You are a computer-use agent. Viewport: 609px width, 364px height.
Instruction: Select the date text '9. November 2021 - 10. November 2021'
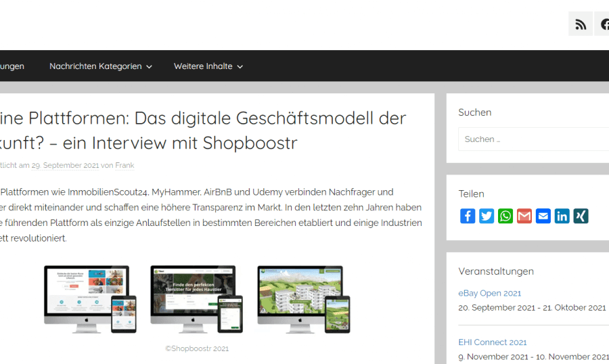click(x=534, y=357)
